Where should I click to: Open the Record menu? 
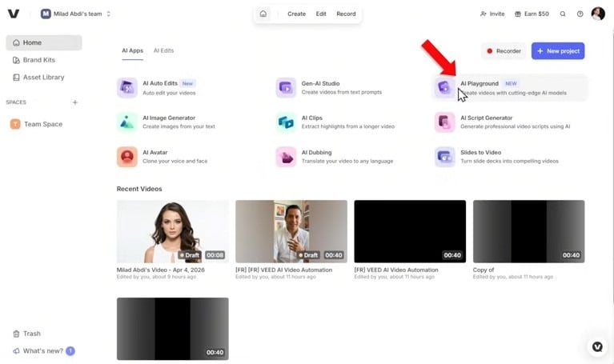[x=346, y=14]
